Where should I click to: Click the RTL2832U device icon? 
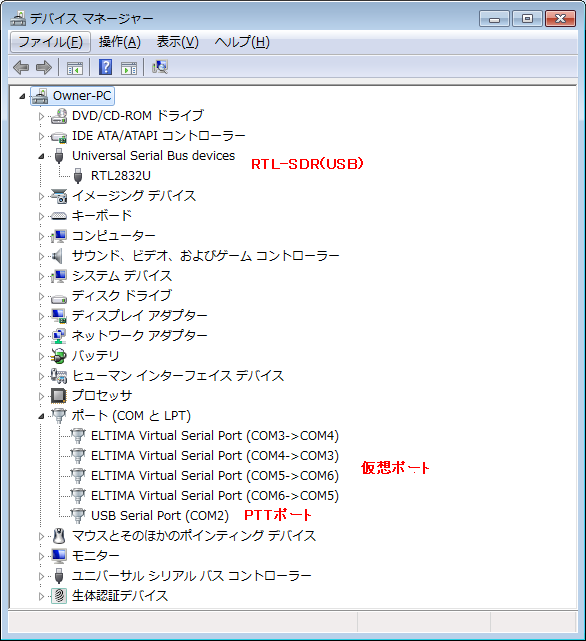(78, 176)
